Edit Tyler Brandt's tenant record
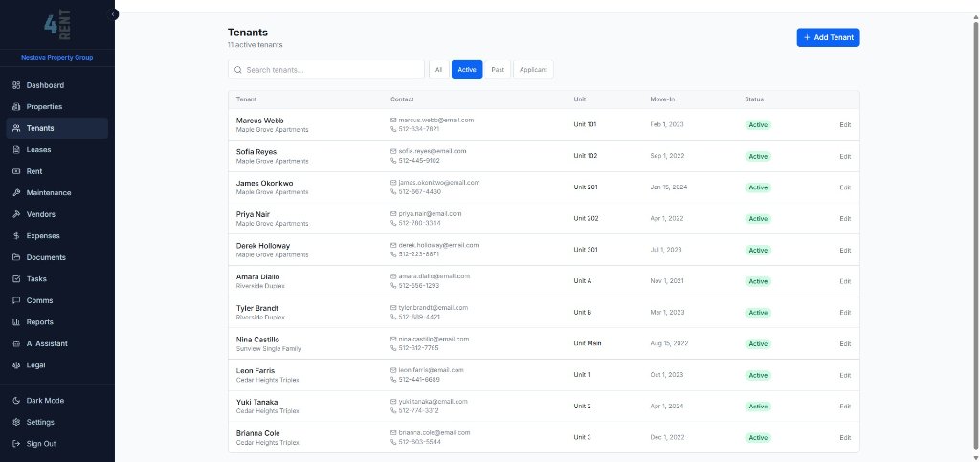The image size is (980, 462). click(x=845, y=313)
